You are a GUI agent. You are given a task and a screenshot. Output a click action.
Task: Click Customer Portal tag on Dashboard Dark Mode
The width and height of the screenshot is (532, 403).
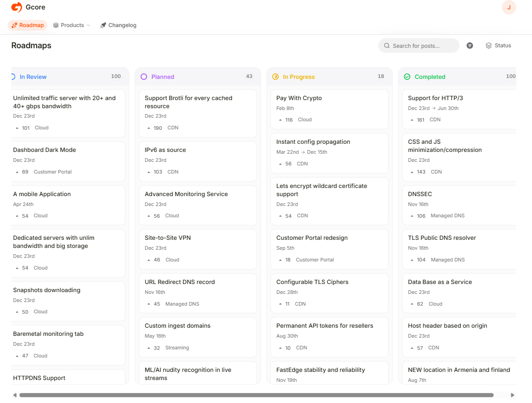pyautogui.click(x=53, y=172)
